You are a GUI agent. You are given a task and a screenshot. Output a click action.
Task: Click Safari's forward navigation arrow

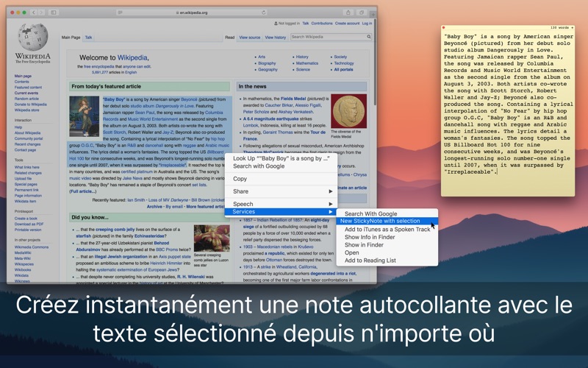click(41, 13)
